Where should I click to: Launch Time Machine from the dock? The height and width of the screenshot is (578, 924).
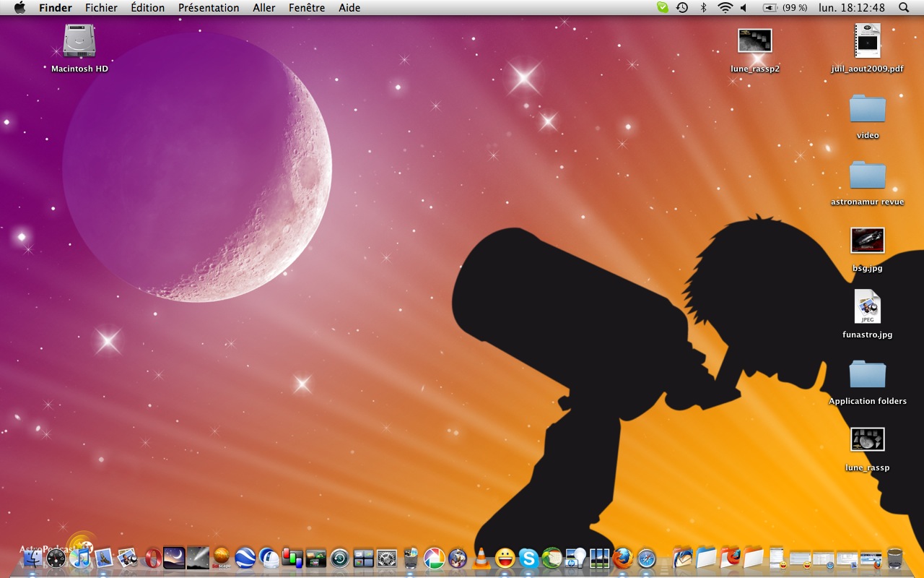click(340, 558)
